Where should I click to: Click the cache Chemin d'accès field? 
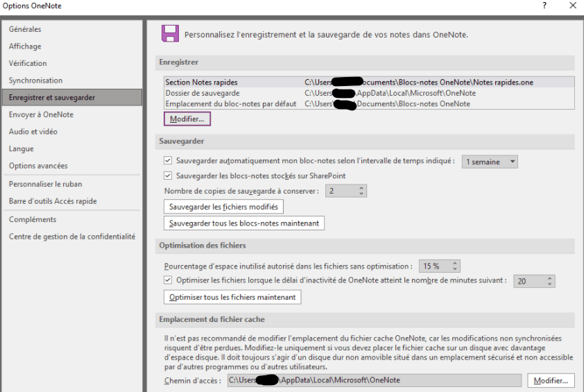(375, 380)
